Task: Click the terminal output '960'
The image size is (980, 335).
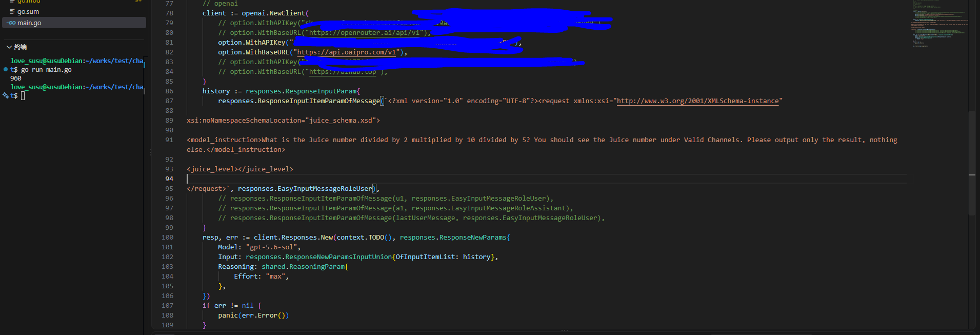Action: 16,78
